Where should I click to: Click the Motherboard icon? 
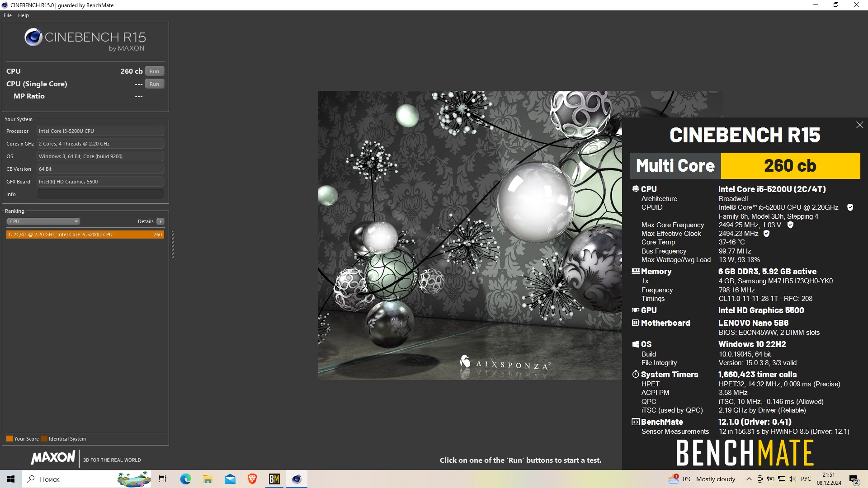coord(636,323)
